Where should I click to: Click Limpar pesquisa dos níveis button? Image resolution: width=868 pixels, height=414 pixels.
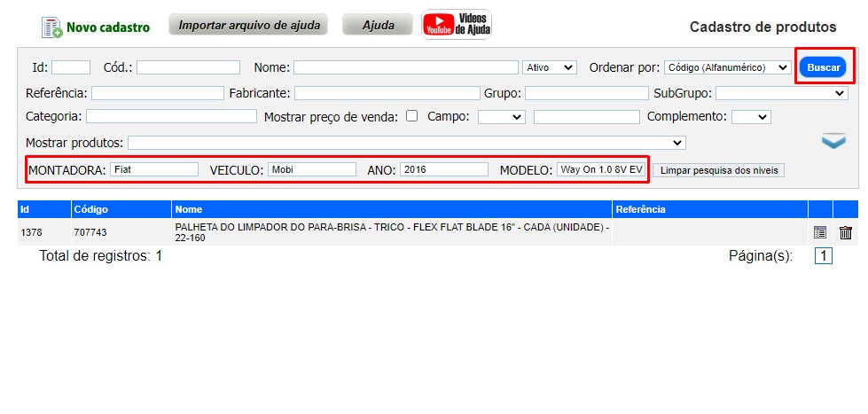pos(719,170)
